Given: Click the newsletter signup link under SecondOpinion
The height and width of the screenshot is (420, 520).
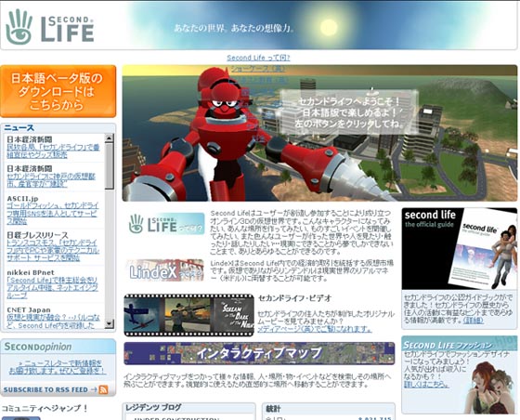Looking at the screenshot, I should tap(58, 367).
